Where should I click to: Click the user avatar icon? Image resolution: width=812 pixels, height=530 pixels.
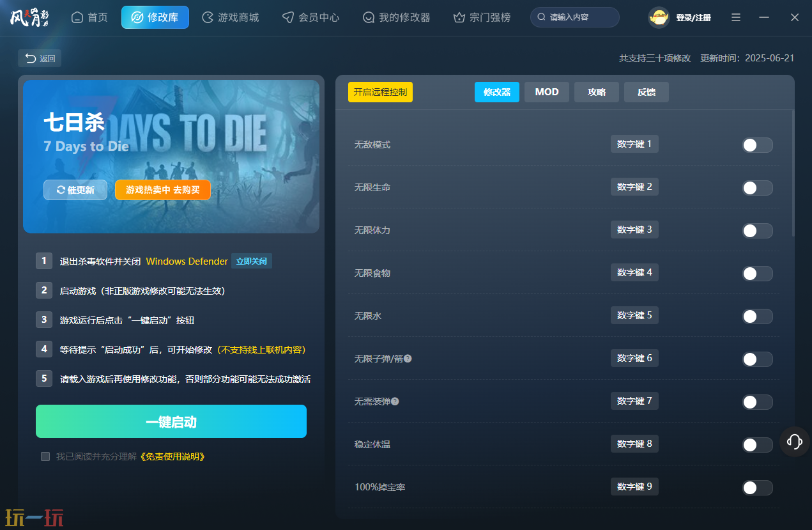tap(659, 17)
